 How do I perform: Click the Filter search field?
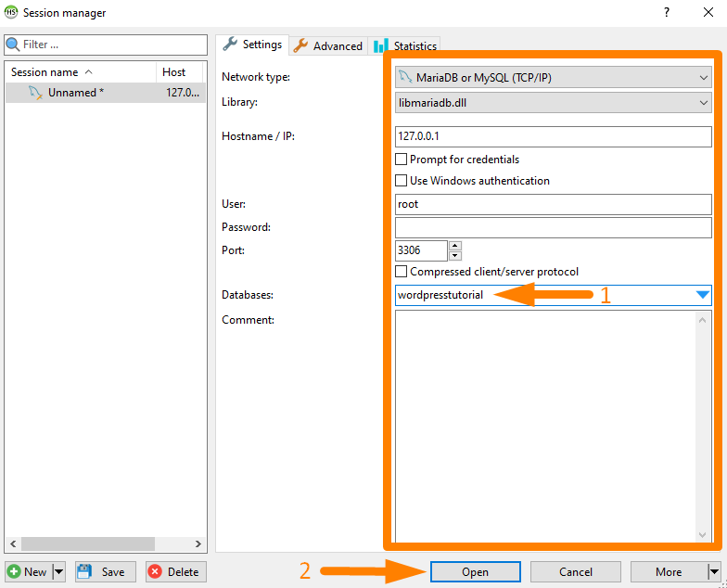106,45
